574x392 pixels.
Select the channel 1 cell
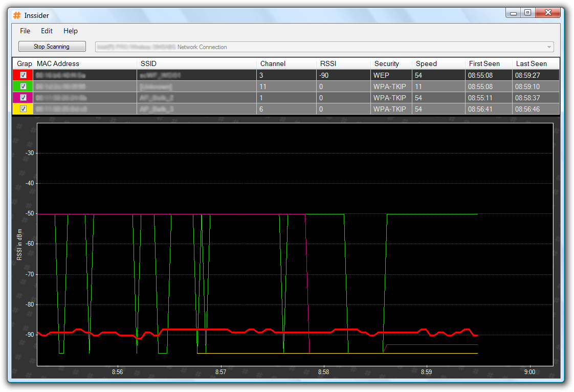[286, 98]
